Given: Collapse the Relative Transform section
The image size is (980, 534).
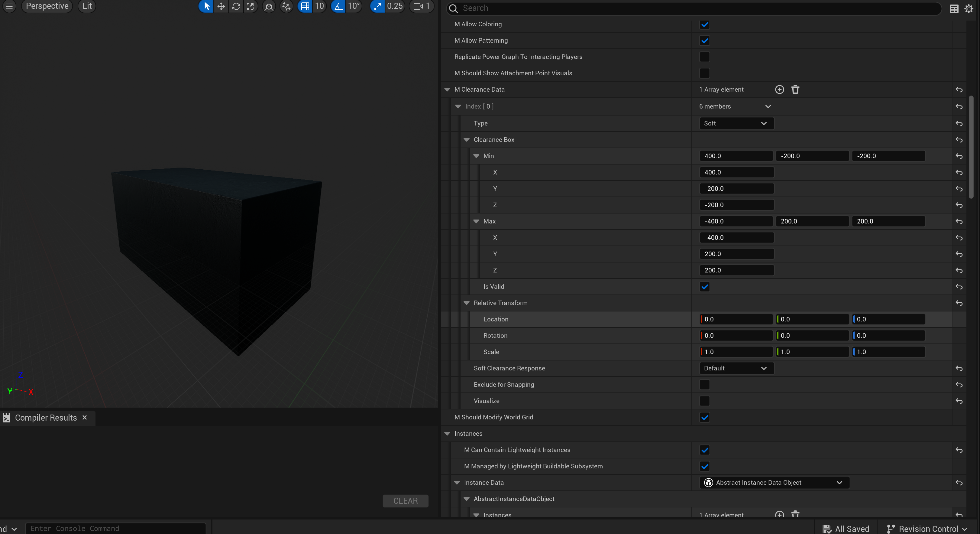Looking at the screenshot, I should [x=466, y=303].
